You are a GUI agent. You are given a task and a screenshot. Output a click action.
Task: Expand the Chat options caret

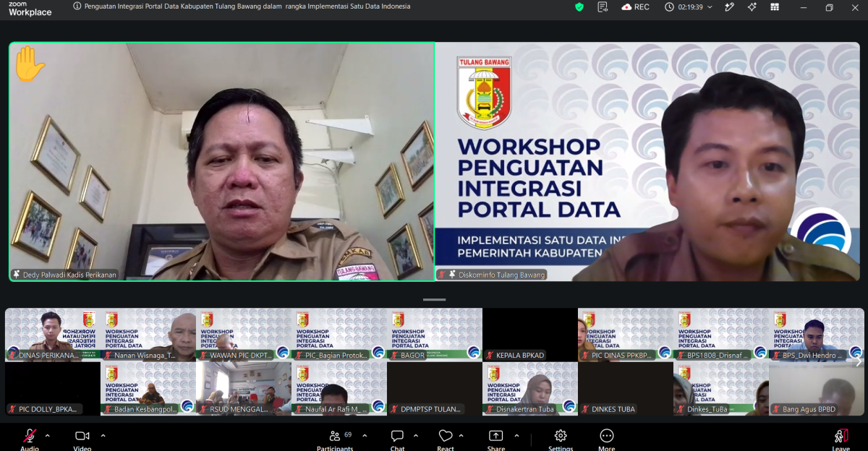(x=416, y=436)
